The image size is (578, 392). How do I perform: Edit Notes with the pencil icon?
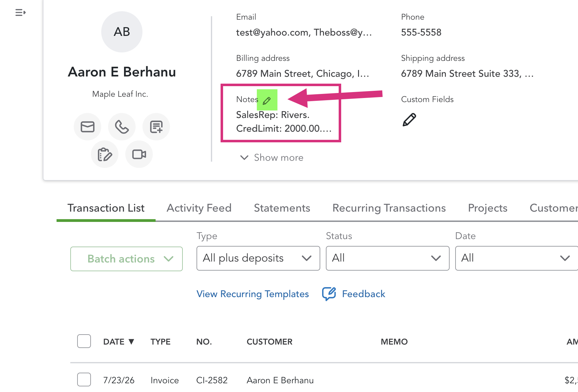point(267,100)
